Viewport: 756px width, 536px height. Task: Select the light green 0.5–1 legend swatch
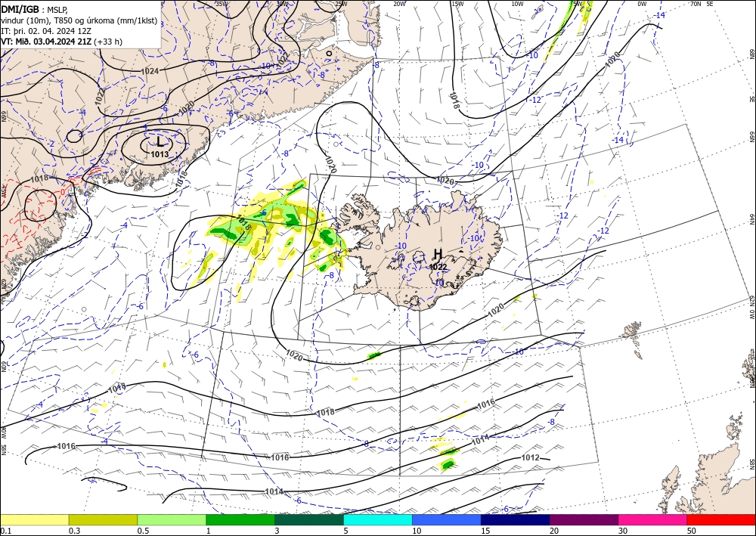click(172, 519)
